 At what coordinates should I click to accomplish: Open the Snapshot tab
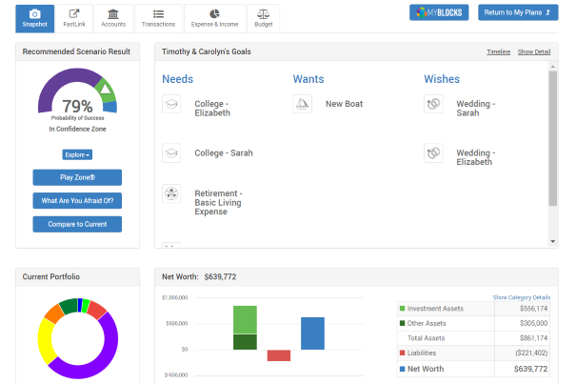35,19
